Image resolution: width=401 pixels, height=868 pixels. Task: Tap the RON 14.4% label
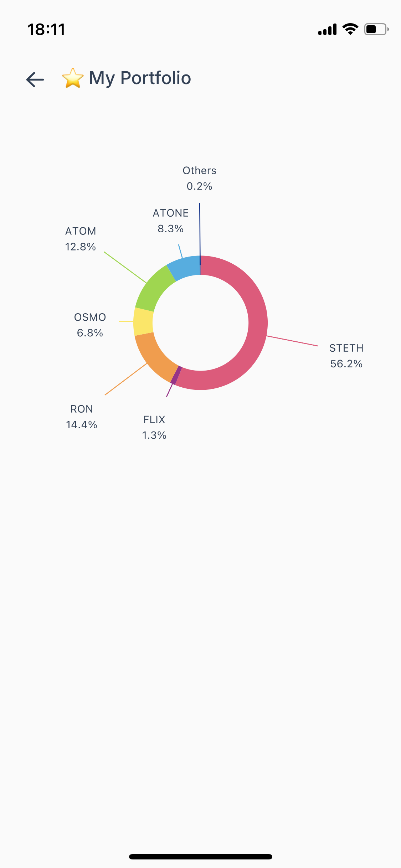[x=82, y=417]
